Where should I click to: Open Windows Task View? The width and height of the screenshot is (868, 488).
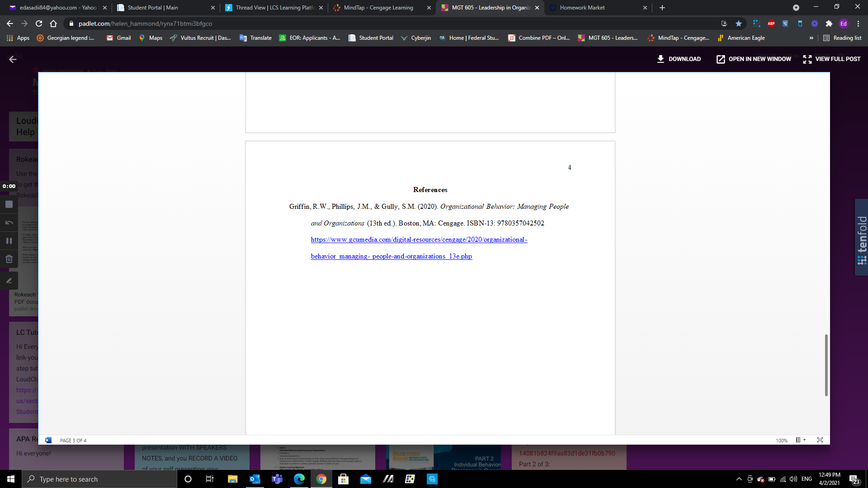(x=210, y=479)
